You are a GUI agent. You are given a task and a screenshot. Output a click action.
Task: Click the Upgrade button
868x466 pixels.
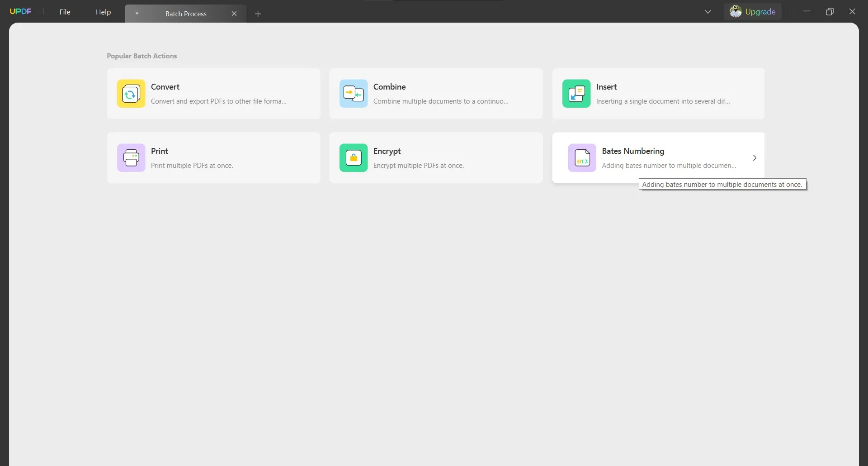coord(760,11)
